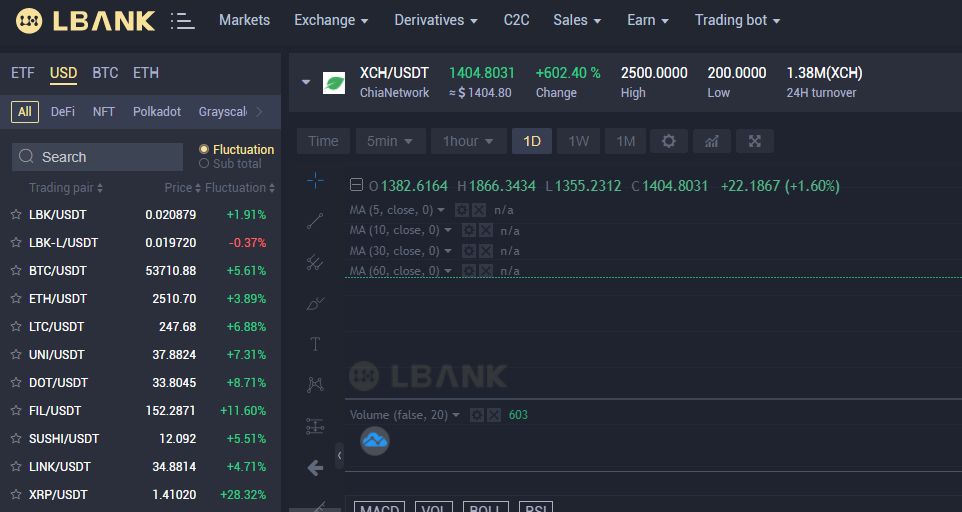Expand MA 5 close indicator dropdown
Viewport: 962px width, 512px height.
click(x=441, y=210)
